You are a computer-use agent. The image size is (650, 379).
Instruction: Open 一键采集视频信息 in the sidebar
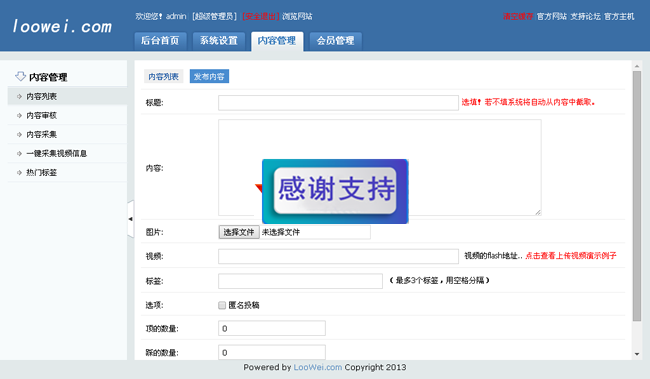[67, 153]
